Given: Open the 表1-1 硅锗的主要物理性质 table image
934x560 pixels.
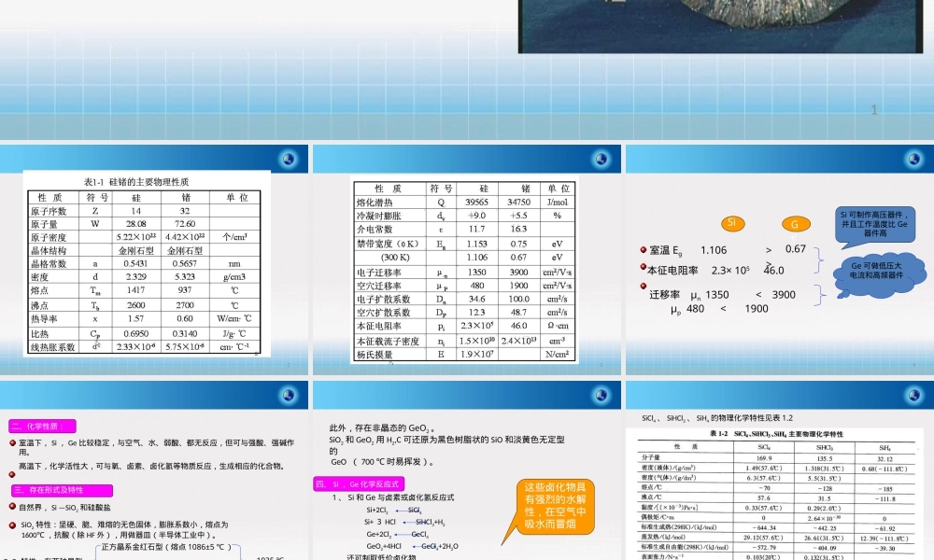Looking at the screenshot, I should coord(147,263).
